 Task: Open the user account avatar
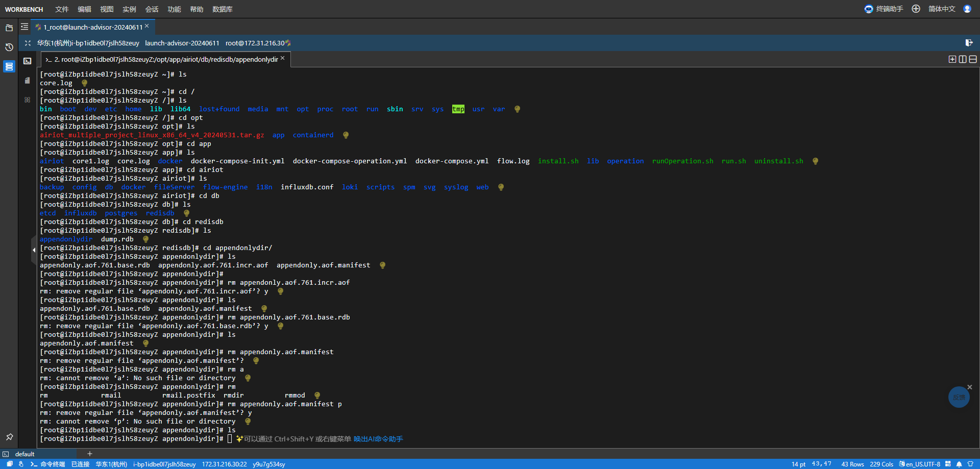[967, 9]
